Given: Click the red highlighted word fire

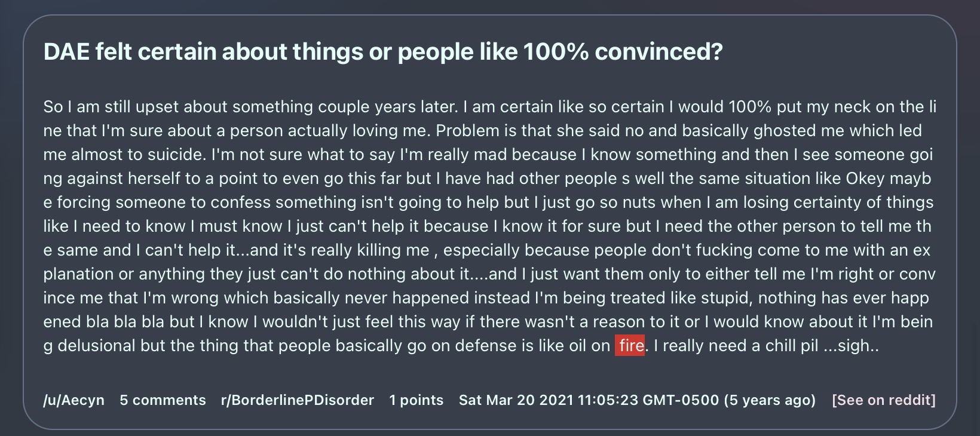Looking at the screenshot, I should coord(630,345).
